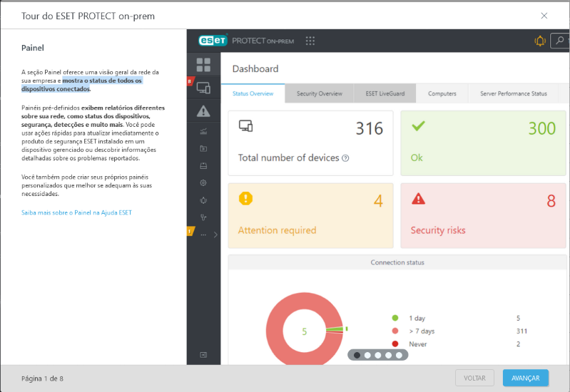The height and width of the screenshot is (392, 570).
Task: Switch to the Security Overview tab
Action: (x=319, y=93)
